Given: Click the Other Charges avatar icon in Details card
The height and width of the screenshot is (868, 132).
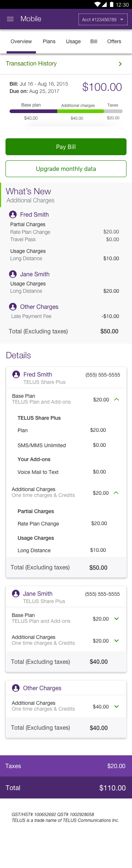Looking at the screenshot, I should (16, 688).
